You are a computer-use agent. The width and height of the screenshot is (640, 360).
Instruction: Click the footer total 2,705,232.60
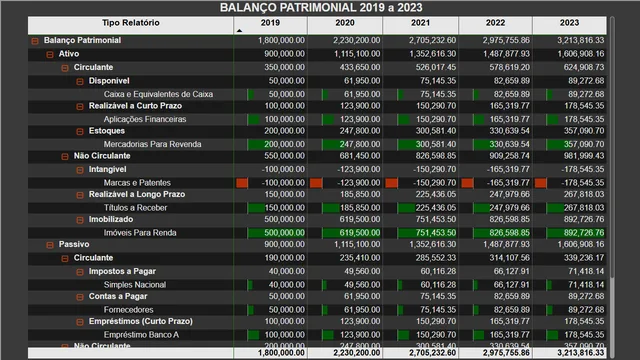(x=432, y=353)
